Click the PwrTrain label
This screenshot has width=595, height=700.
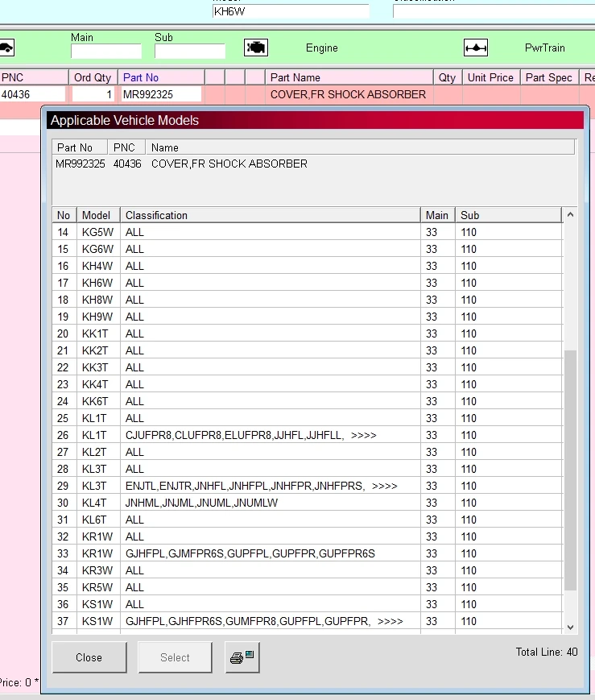pyautogui.click(x=545, y=48)
